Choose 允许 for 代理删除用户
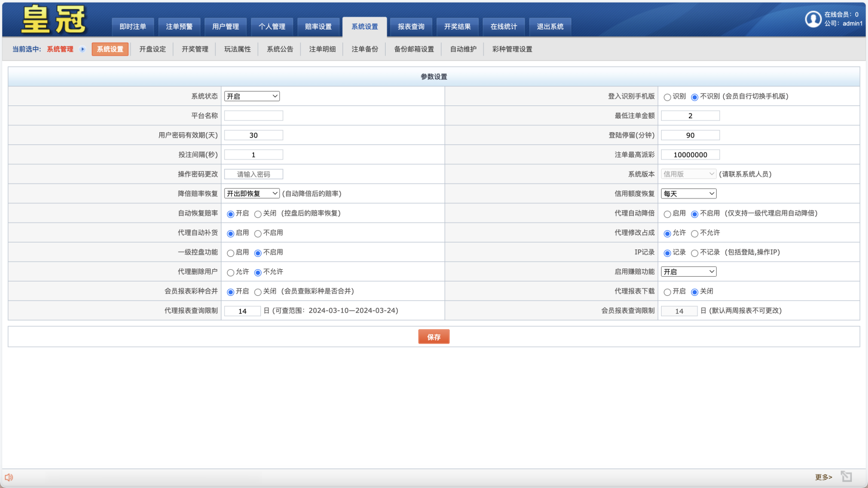 231,272
